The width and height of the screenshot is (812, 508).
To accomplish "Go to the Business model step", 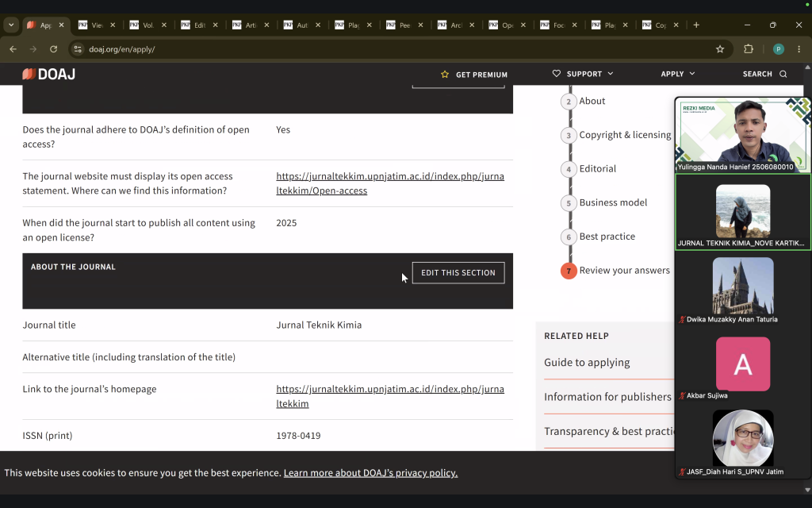I will 613,202.
